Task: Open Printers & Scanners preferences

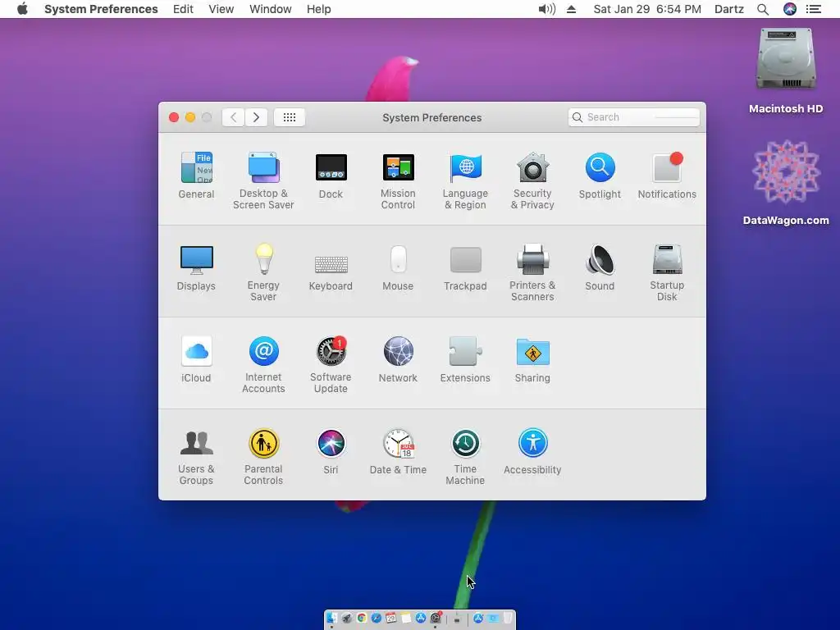Action: pos(532,272)
